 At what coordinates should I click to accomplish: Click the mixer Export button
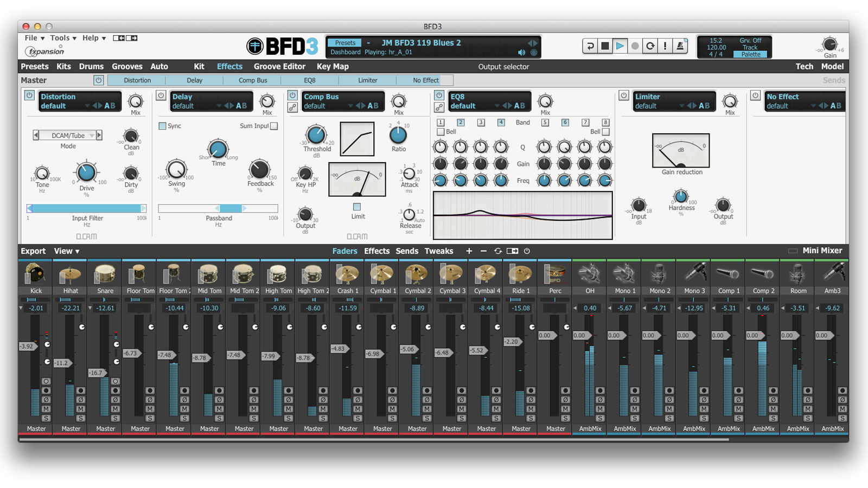point(33,251)
